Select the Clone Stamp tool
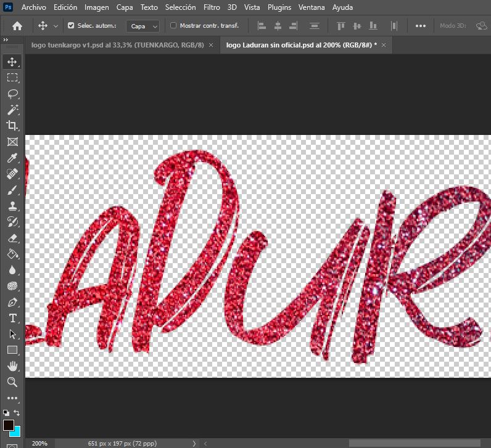Viewport: 491px width, 448px height. (12, 206)
